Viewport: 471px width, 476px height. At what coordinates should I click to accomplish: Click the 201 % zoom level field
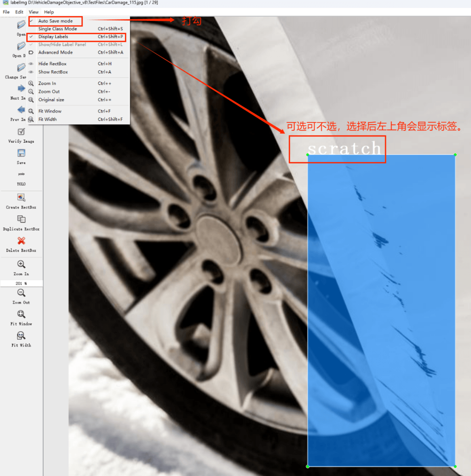point(21,283)
